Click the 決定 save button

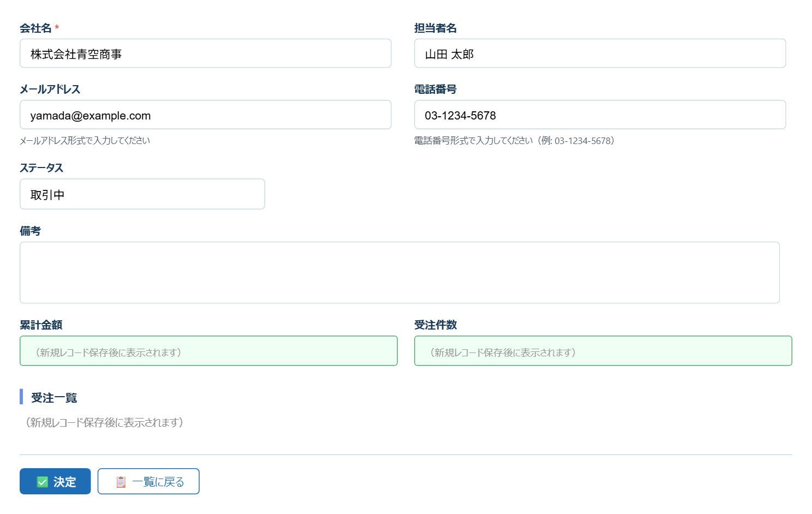pyautogui.click(x=55, y=481)
